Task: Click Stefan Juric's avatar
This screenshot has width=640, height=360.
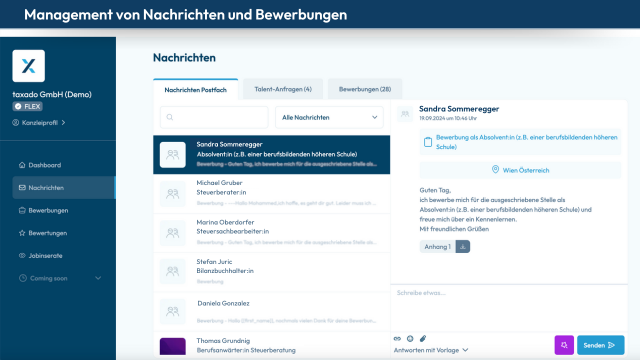Action: (x=173, y=271)
